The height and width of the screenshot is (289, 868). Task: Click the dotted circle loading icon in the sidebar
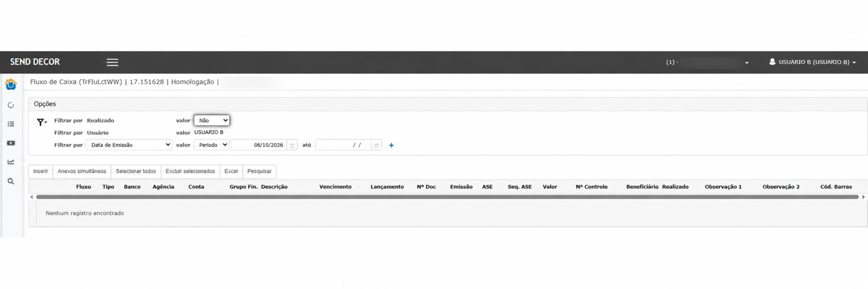click(x=11, y=105)
